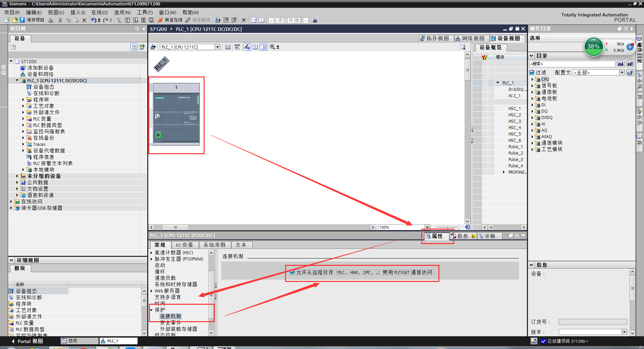
Task: Expand the 在线访问 tree node
Action: click(x=11, y=201)
